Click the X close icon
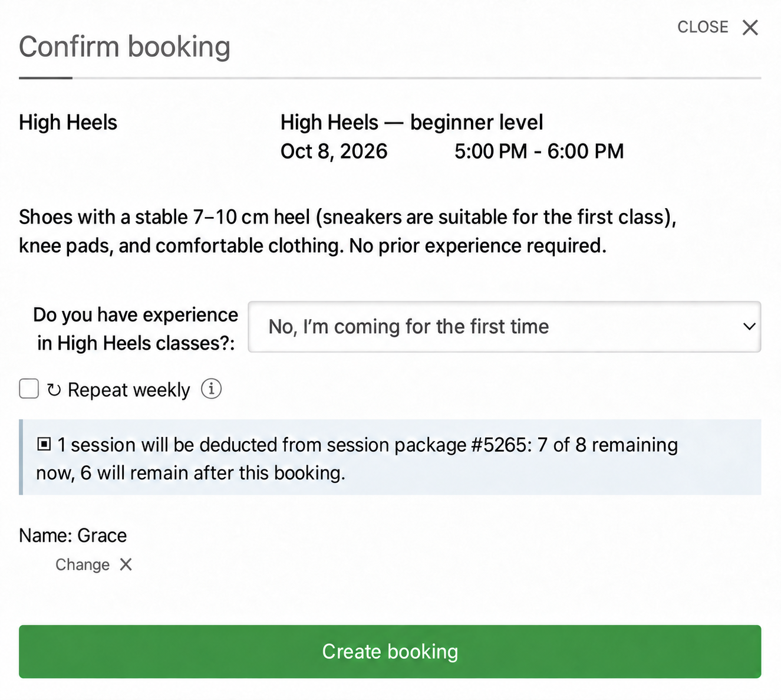This screenshot has width=781, height=700. tap(750, 28)
